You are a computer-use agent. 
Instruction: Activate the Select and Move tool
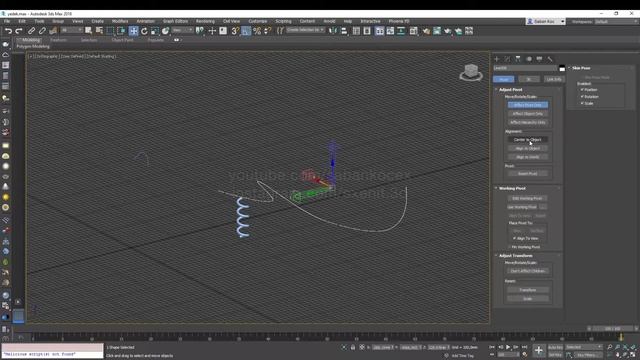click(133, 31)
